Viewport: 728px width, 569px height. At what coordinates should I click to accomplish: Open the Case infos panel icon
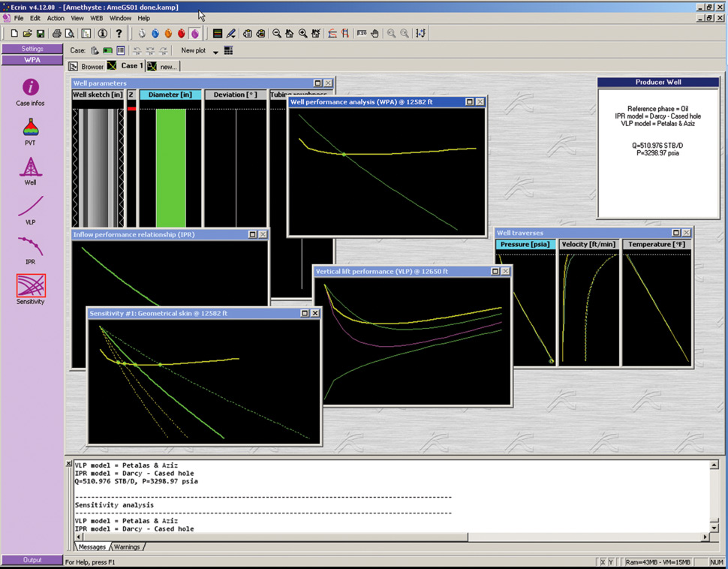click(x=31, y=88)
